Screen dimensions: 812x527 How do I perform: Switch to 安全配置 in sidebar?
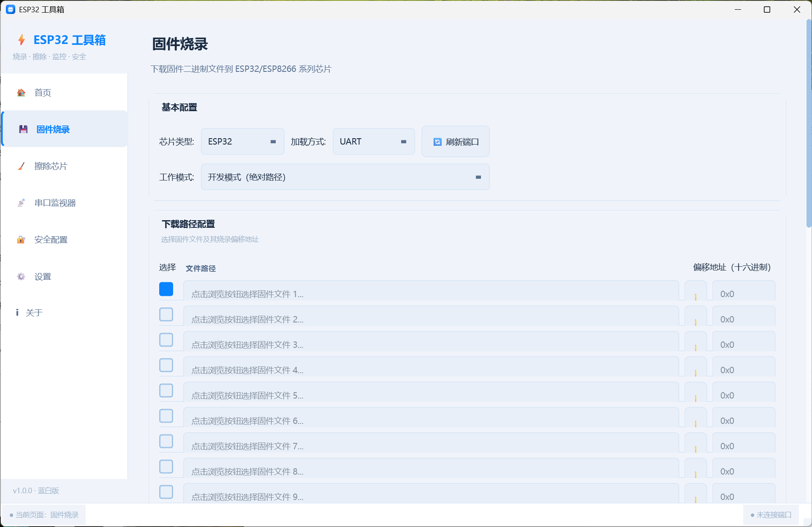[65, 240]
